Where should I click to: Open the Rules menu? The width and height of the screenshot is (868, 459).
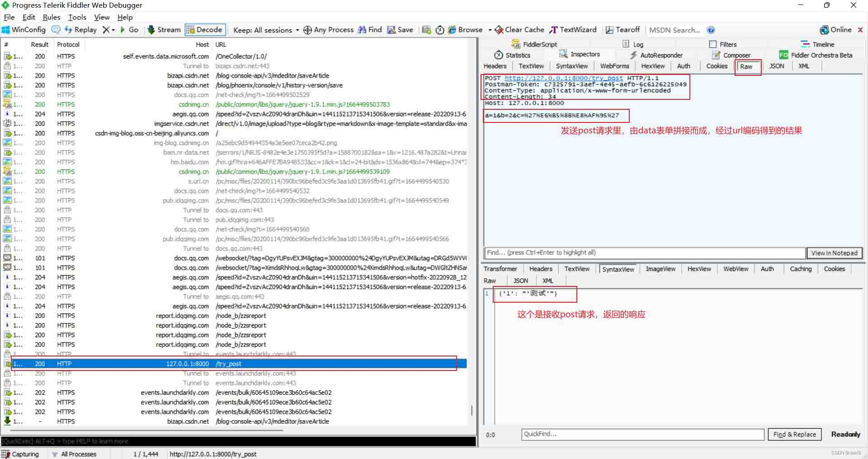pos(51,17)
